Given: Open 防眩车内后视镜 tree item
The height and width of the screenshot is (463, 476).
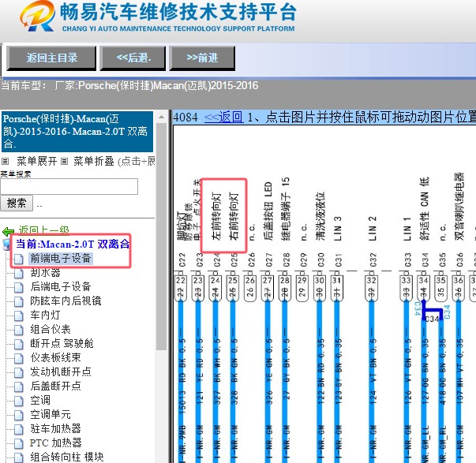Looking at the screenshot, I should click(x=66, y=301).
